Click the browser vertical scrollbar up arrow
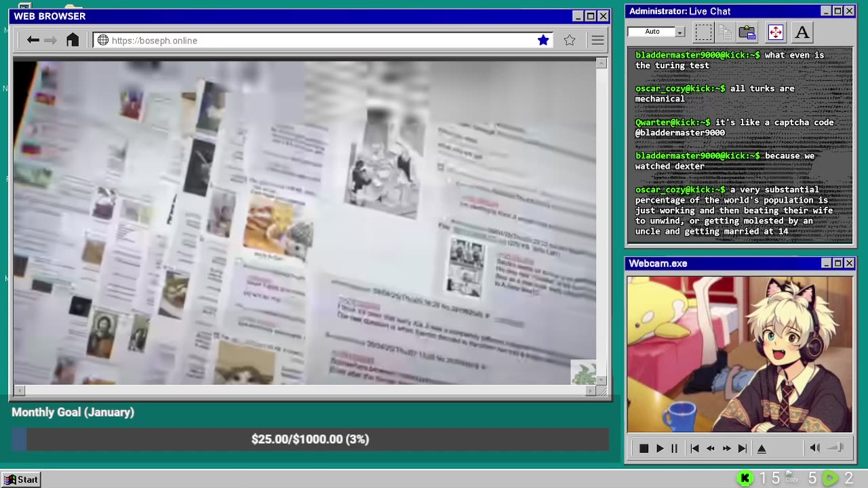This screenshot has height=488, width=868. pyautogui.click(x=601, y=63)
